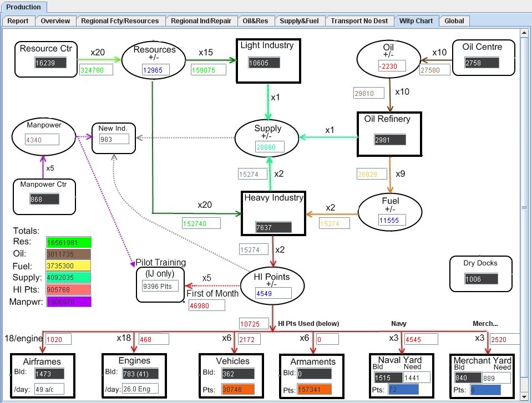532x403 pixels.
Task: Click the Airframes HI cost 1020
Action: tap(58, 339)
